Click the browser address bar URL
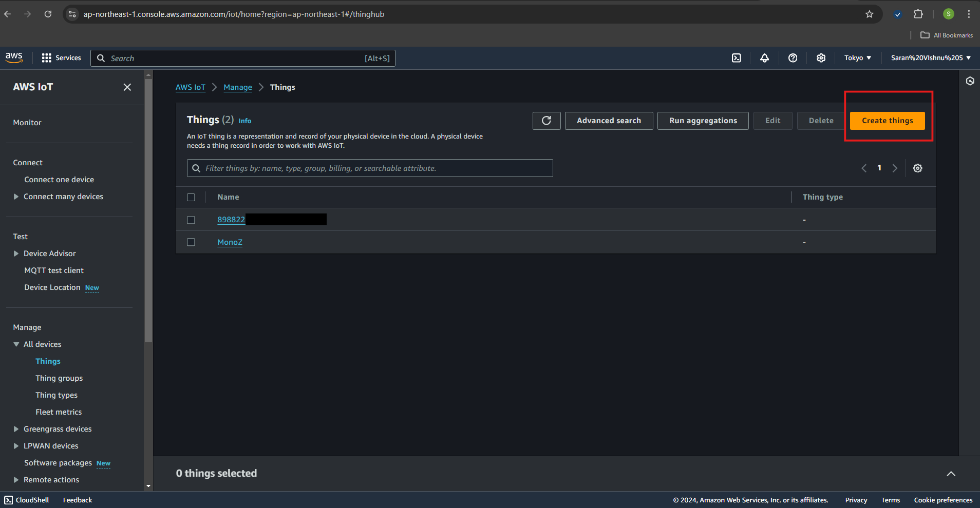This screenshot has width=980, height=508. tap(234, 14)
